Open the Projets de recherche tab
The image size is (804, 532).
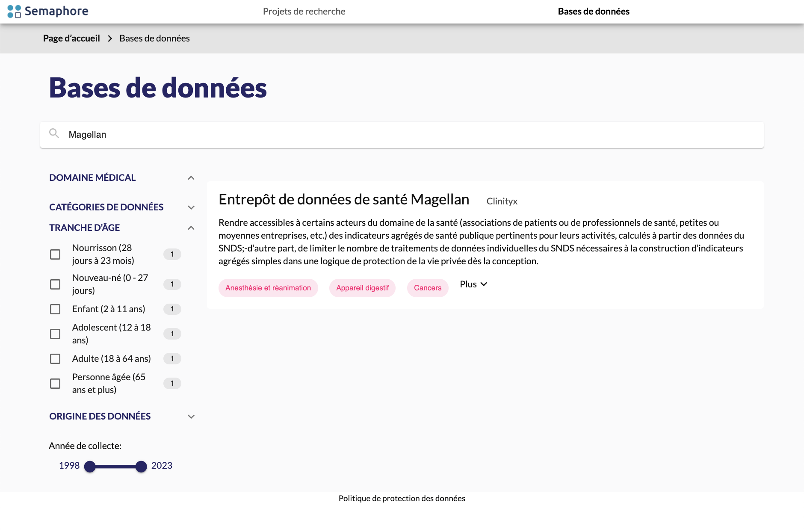tap(304, 12)
